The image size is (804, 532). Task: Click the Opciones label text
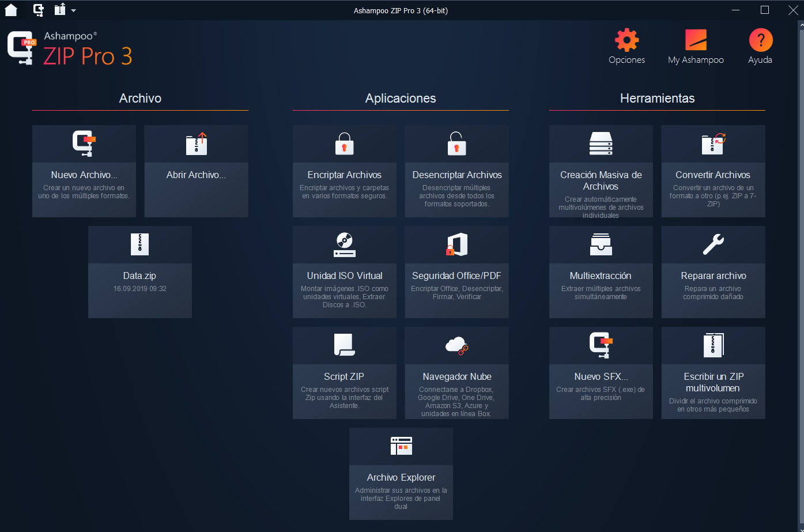[x=626, y=60]
